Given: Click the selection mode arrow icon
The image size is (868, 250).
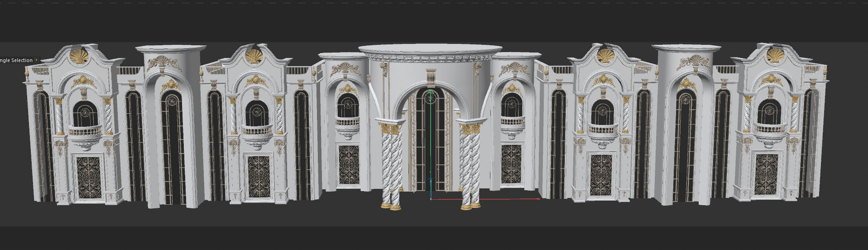Looking at the screenshot, I should click(37, 60).
